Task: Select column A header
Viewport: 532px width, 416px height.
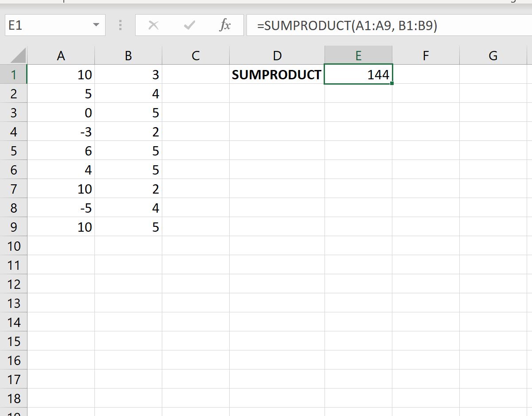Action: (61, 55)
